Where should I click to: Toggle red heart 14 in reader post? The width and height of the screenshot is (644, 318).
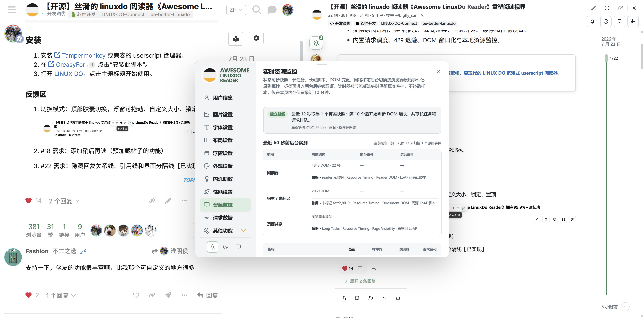pos(345,268)
